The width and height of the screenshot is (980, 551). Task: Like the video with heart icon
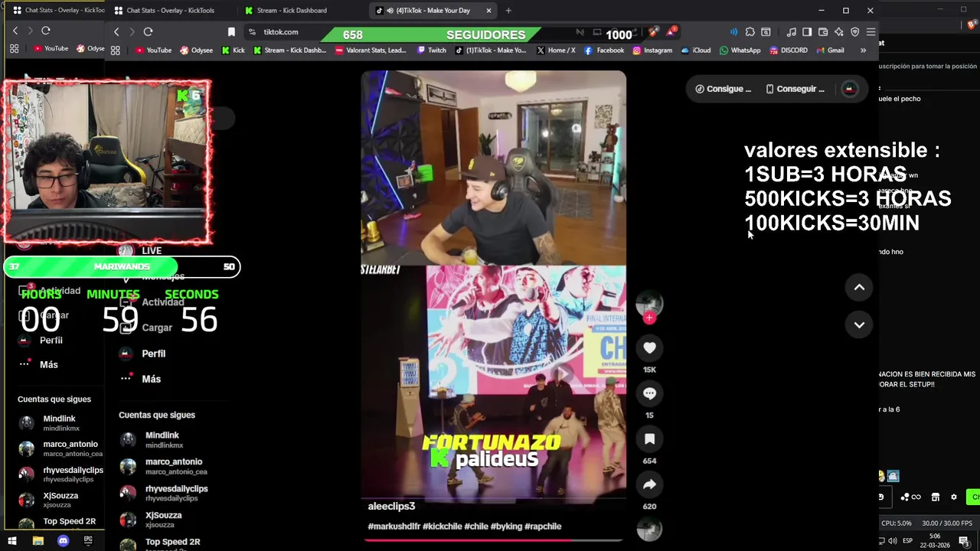(x=649, y=347)
